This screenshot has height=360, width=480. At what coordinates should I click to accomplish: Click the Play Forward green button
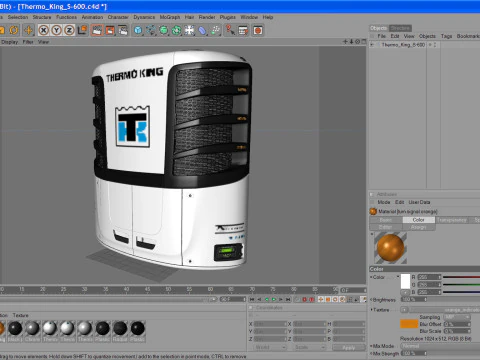[274, 299]
